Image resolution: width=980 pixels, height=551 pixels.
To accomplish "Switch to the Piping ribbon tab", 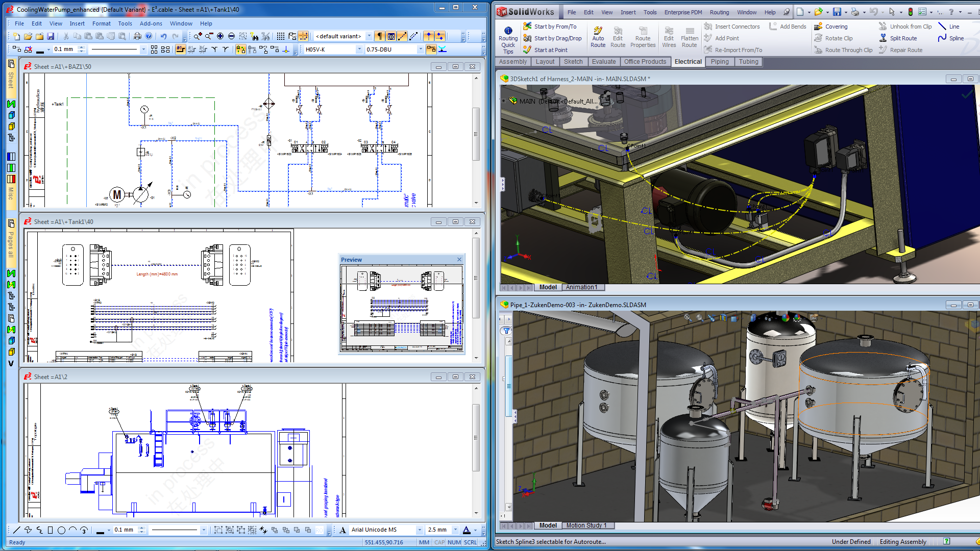I will (x=720, y=62).
